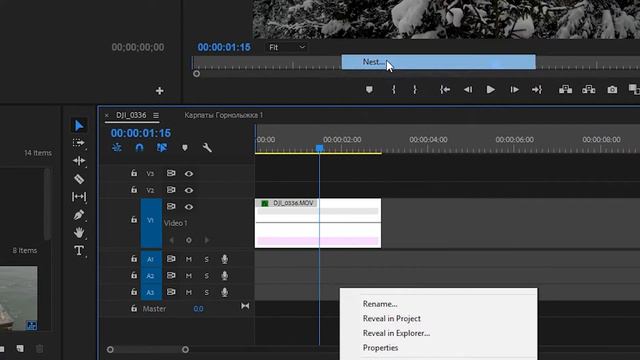
Task: Toggle sync lock for V3
Action: (x=171, y=173)
